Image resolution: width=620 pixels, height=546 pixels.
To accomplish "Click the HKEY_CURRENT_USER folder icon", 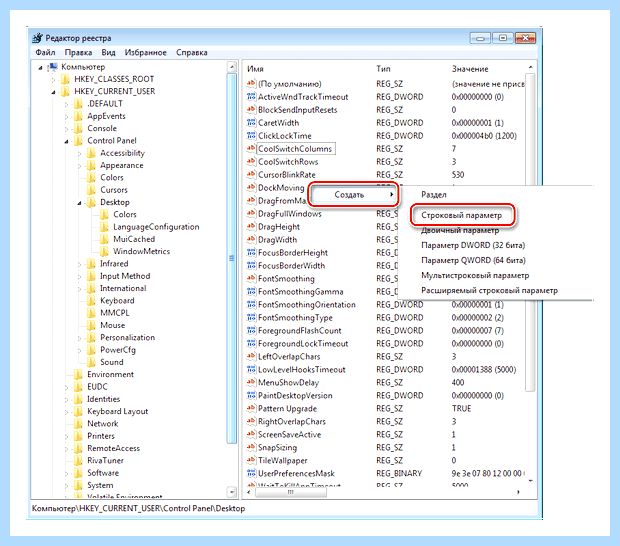I will pos(65,92).
